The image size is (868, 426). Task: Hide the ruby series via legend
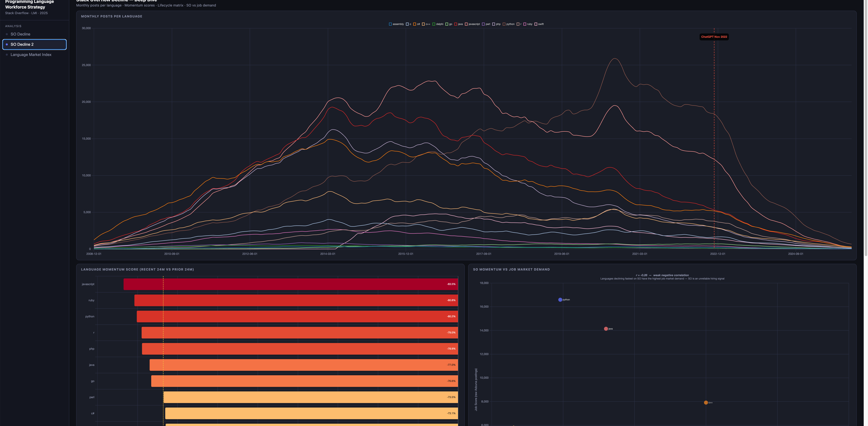click(528, 24)
